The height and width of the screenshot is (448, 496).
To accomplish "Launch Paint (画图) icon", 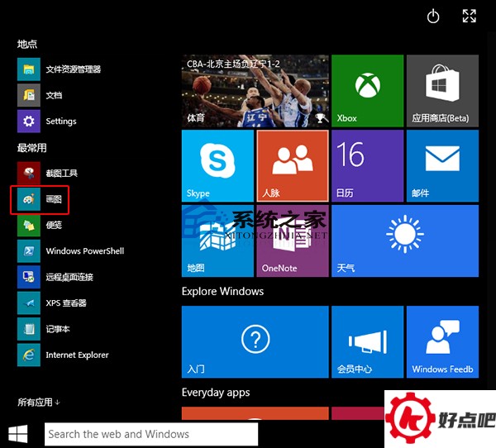I will click(29, 199).
